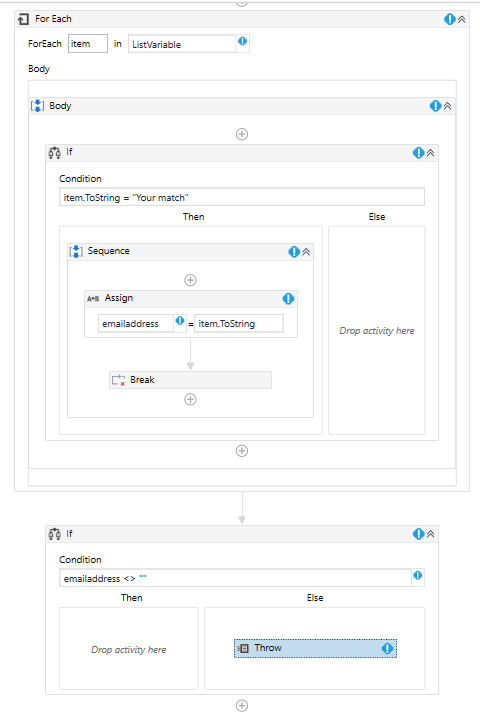Click the Break activity icon
The image size is (480, 718).
point(119,380)
